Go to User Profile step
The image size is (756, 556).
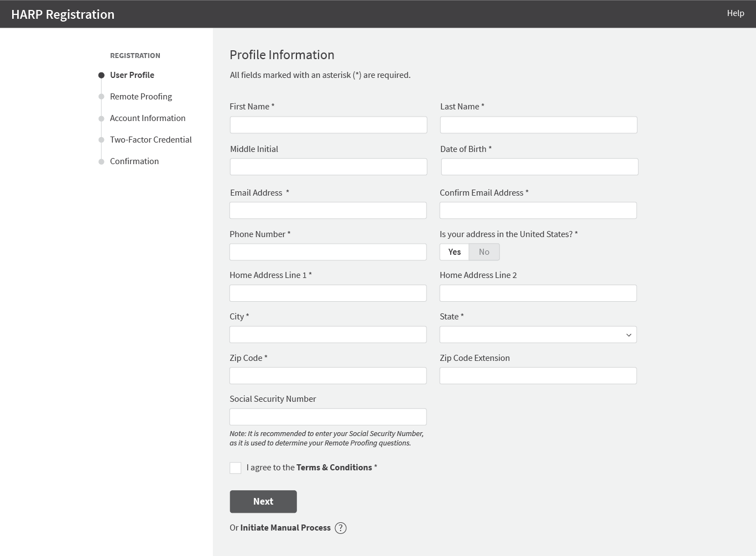click(x=132, y=75)
